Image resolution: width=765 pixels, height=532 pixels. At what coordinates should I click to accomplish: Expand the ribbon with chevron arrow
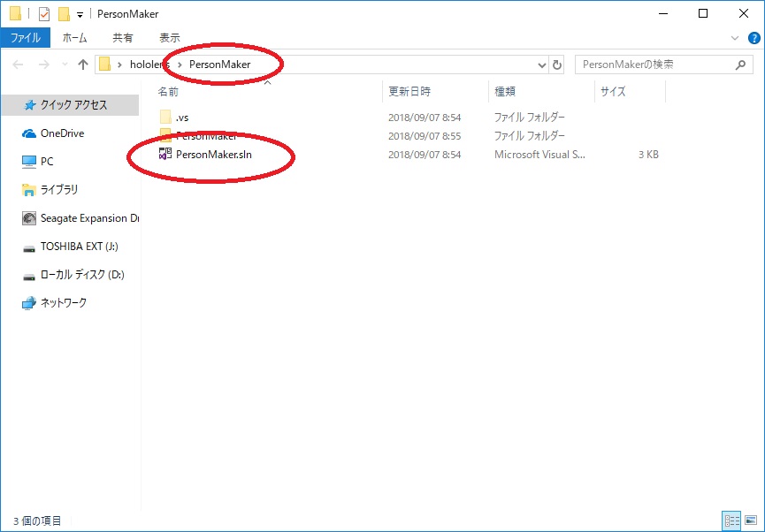735,38
